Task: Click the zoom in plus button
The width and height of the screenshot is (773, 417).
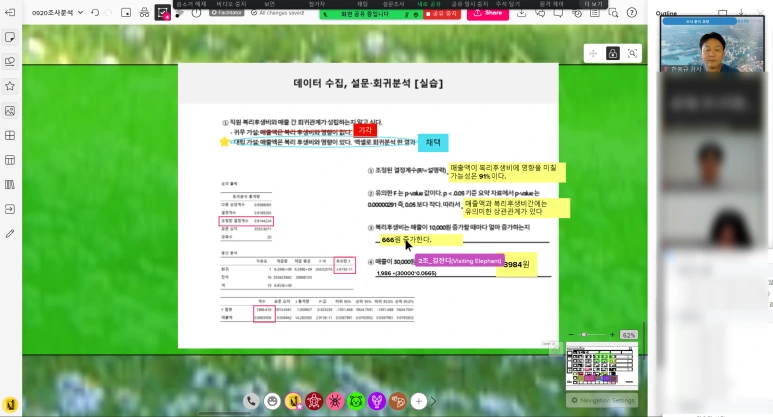Action: click(612, 335)
